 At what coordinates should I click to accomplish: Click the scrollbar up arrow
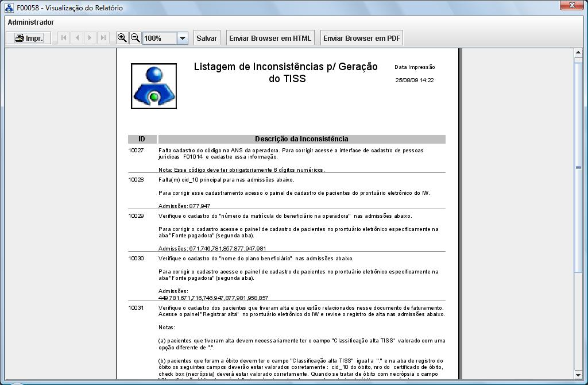578,52
